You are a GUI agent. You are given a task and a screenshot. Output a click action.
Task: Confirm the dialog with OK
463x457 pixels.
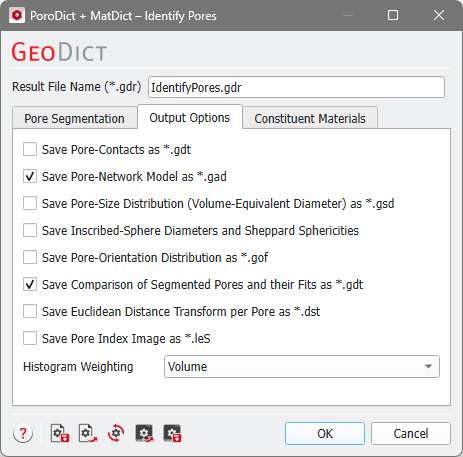click(x=325, y=433)
